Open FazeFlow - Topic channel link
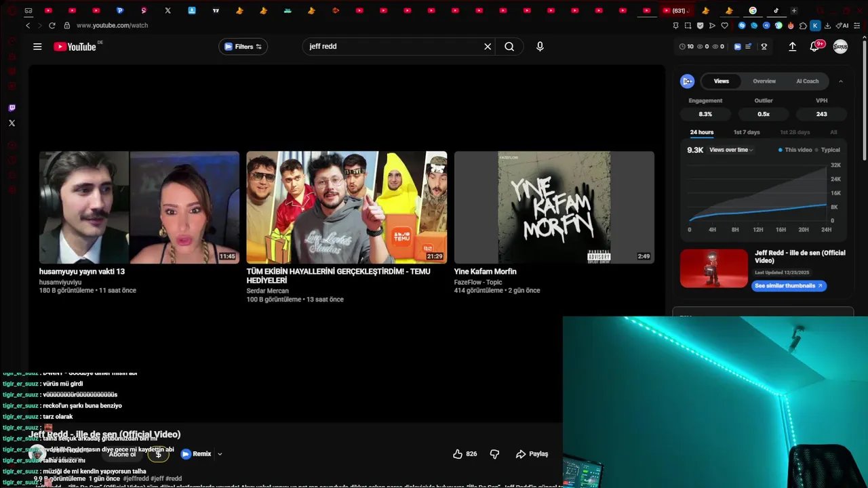 tap(478, 282)
